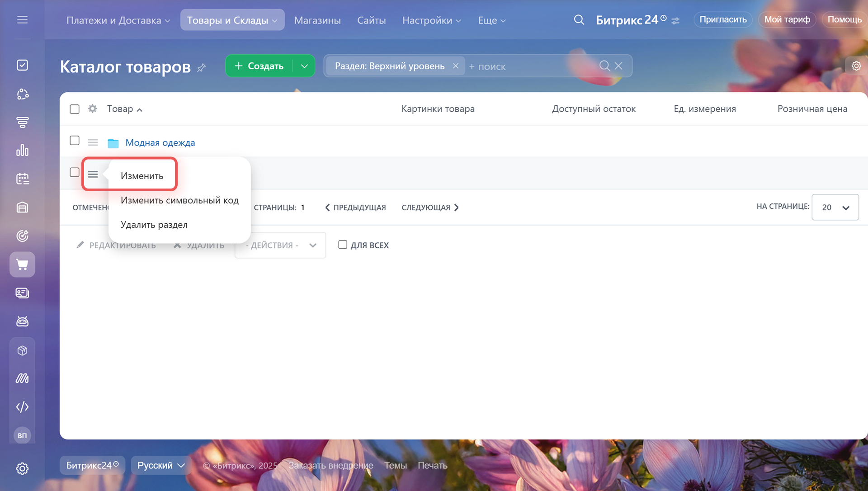Open the Русский language dropdown
This screenshot has height=491, width=868.
[160, 465]
